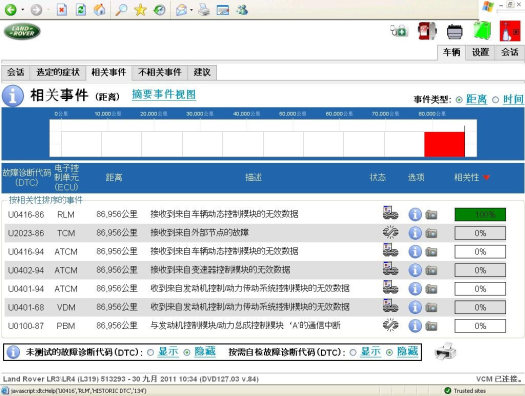This screenshot has width=525, height=396.
Task: Click 0% relevance bar for U2023-86
Action: pos(480,233)
